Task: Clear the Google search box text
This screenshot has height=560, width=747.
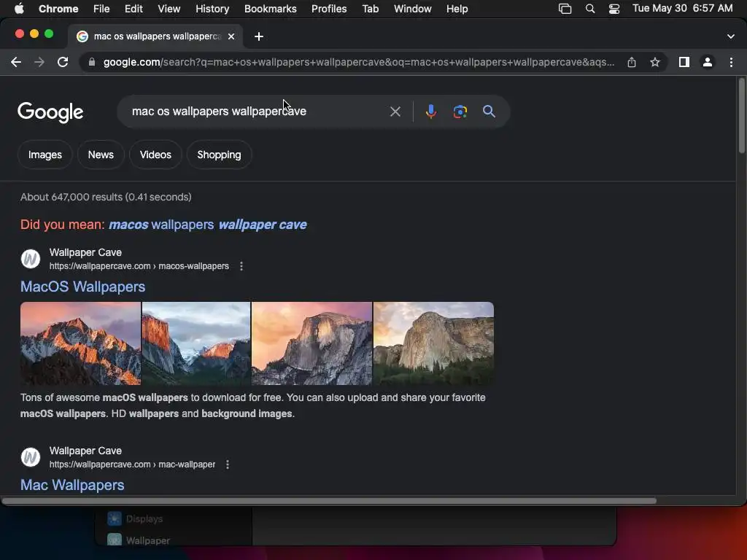Action: [x=395, y=112]
